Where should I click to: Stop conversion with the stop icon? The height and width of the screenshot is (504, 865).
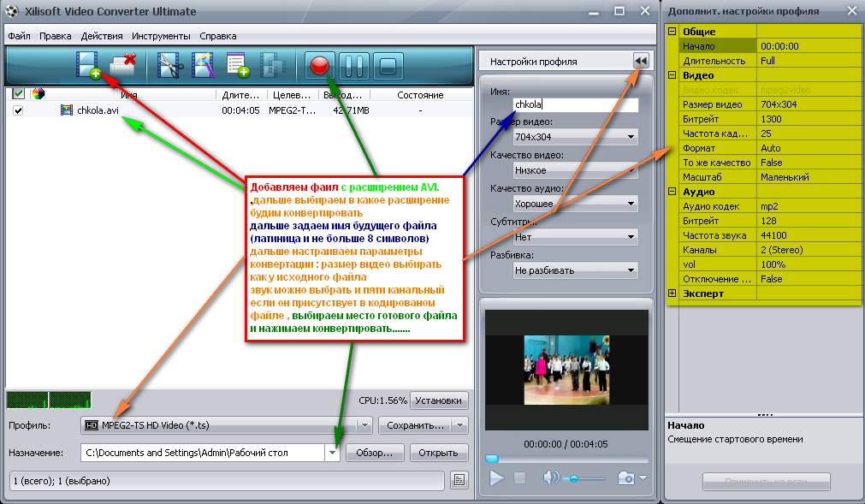point(388,66)
